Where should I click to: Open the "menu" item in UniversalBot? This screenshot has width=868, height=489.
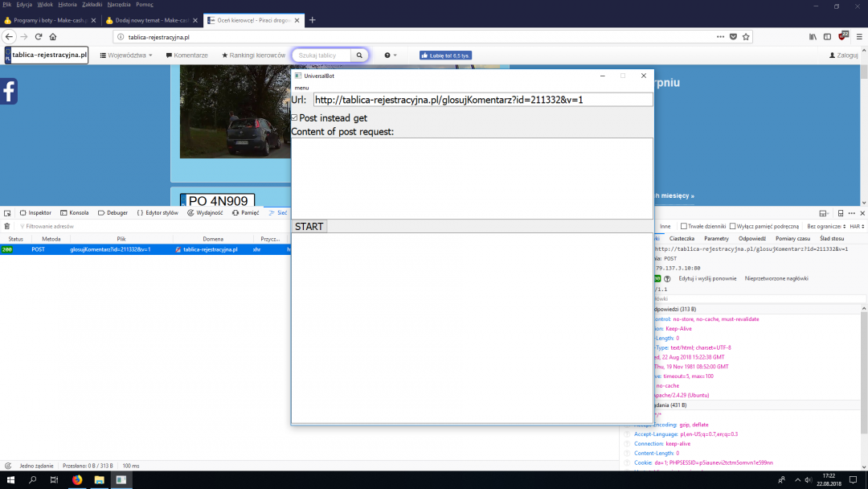[301, 88]
